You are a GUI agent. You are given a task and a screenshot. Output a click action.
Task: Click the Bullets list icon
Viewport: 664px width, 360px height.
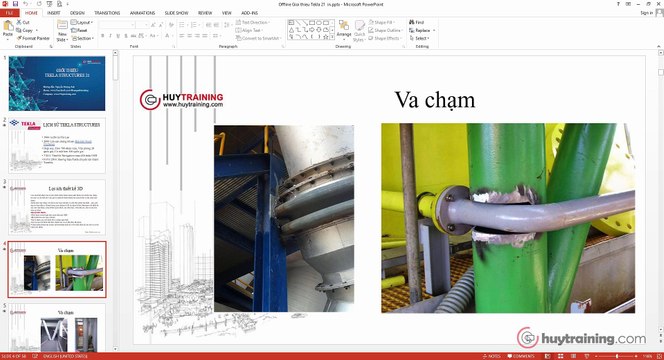[182, 25]
